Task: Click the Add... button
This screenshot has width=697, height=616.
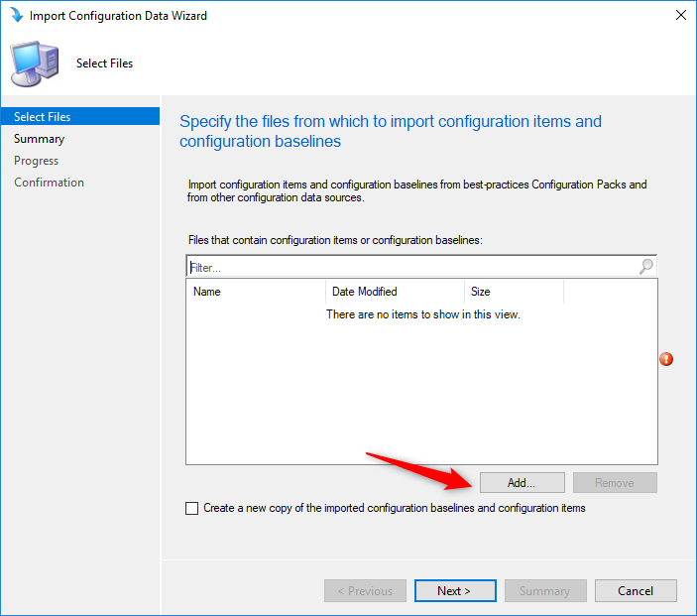Action: coord(522,482)
